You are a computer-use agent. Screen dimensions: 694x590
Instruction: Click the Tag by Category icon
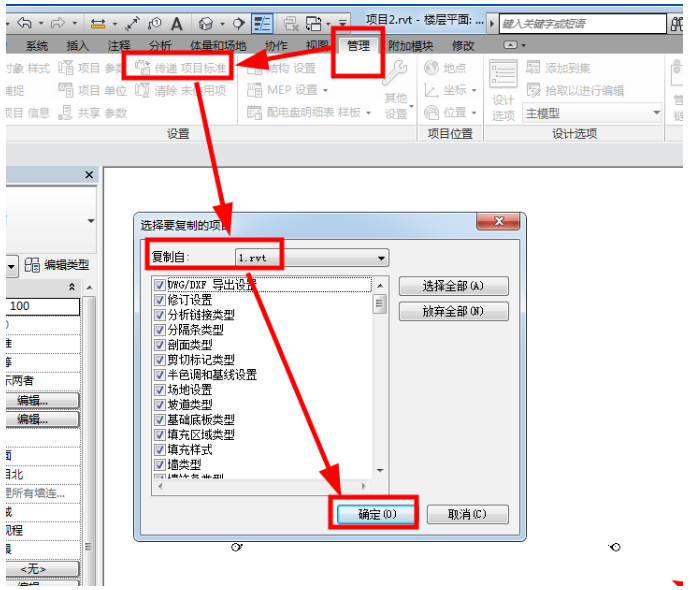click(154, 23)
